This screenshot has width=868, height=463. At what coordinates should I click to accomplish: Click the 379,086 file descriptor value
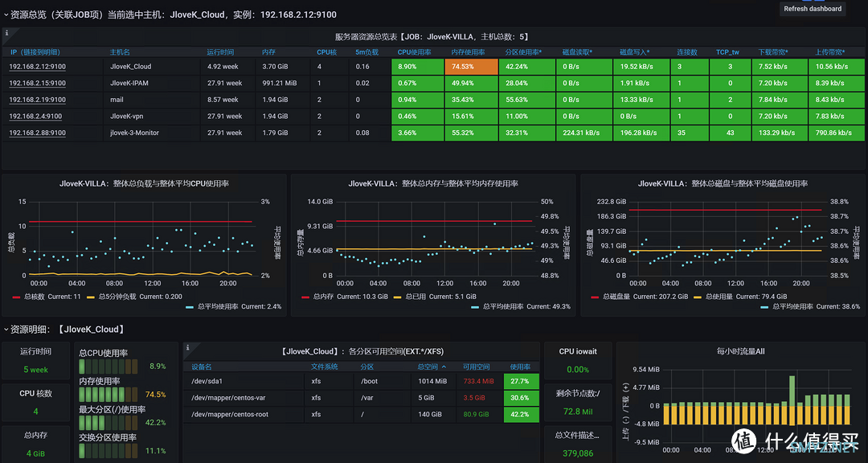578,453
